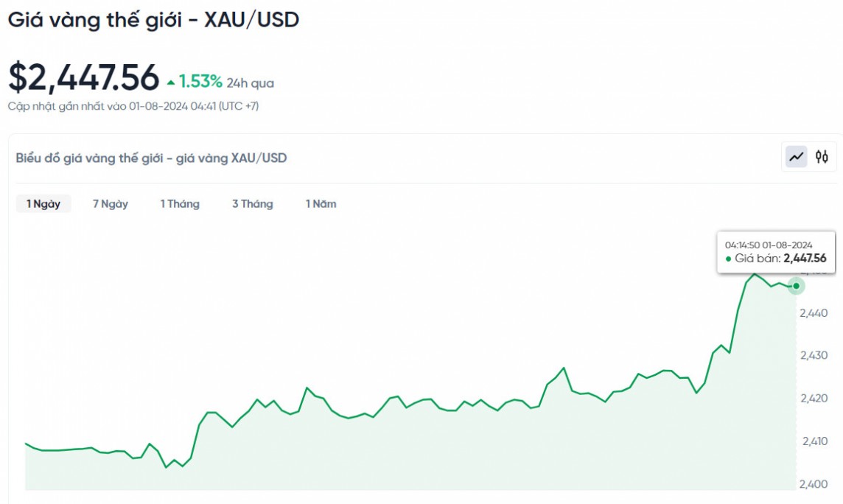Click the 1.53% change percentage
The image size is (843, 504).
tap(200, 81)
